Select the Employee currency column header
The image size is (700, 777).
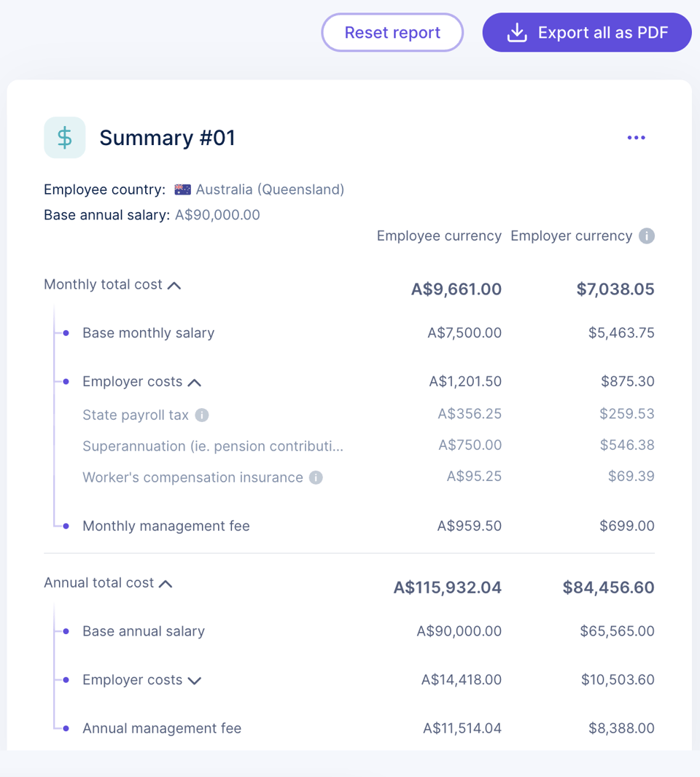(438, 235)
